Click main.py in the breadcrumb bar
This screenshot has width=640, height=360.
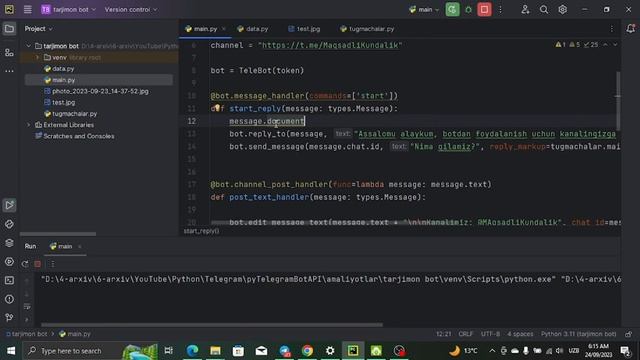pyautogui.click(x=75, y=334)
